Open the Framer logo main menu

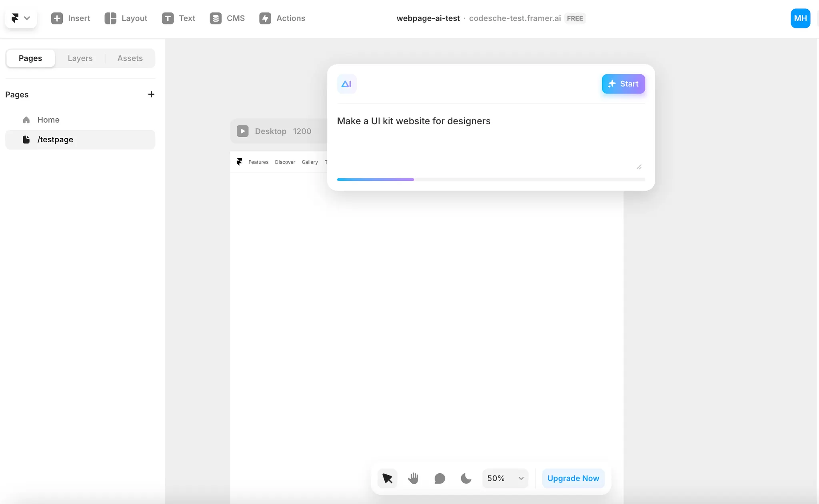click(20, 18)
